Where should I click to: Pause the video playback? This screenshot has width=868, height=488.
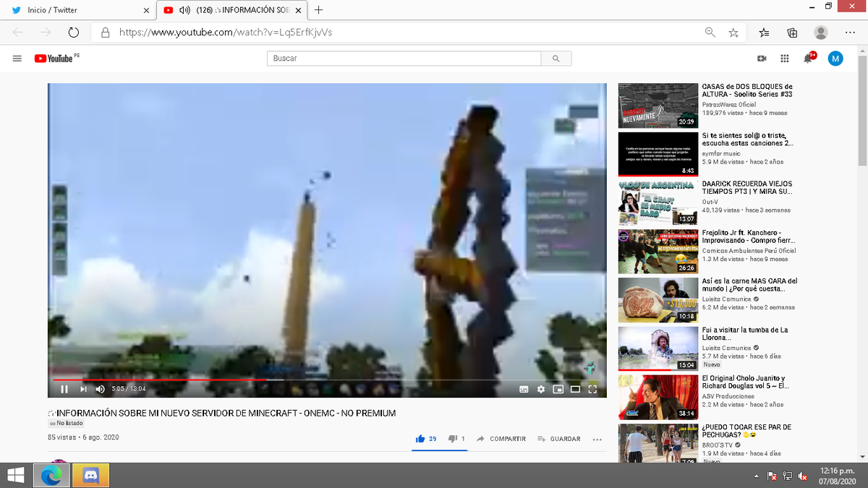[64, 389]
